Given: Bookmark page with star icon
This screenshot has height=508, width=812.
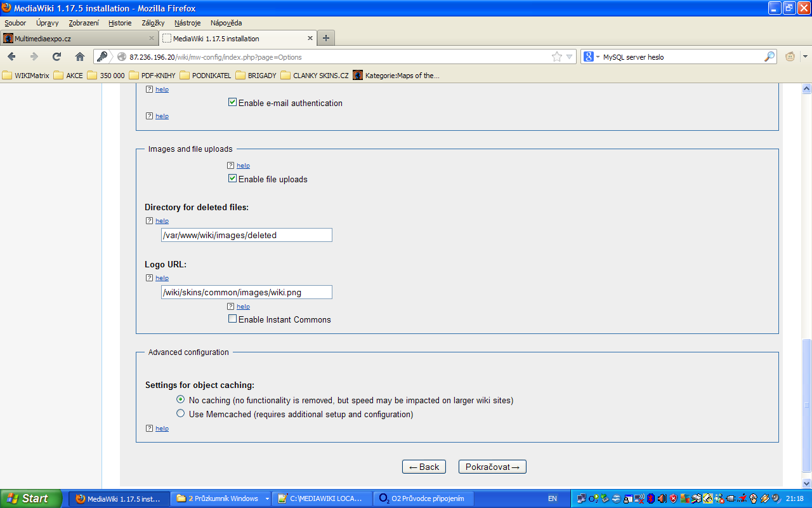Looking at the screenshot, I should (557, 57).
